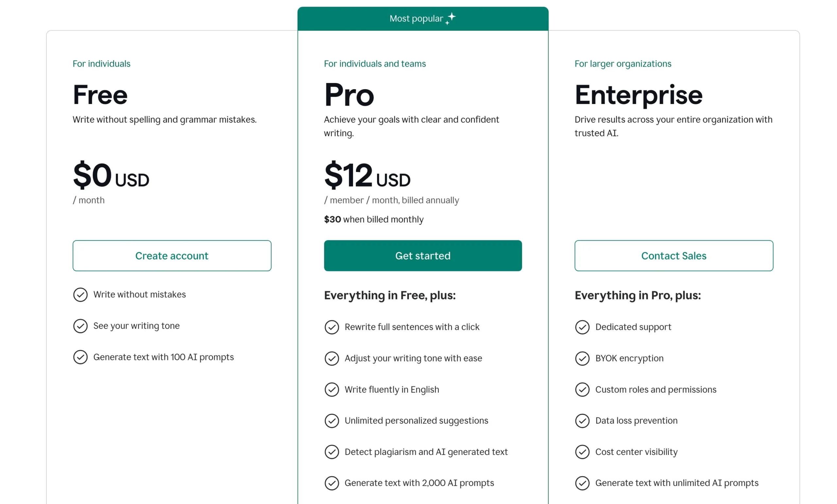Click check icon beside Rewrite full sentences
The image size is (837, 504).
(332, 327)
